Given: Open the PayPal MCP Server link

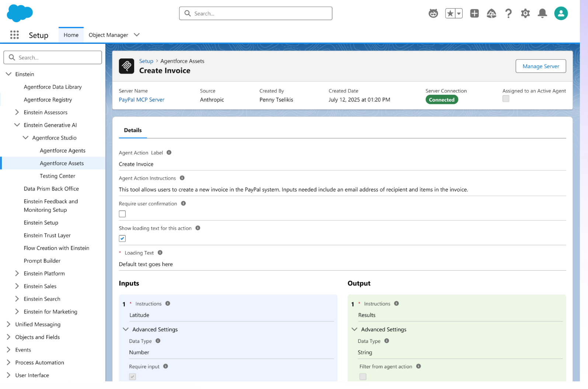Looking at the screenshot, I should pyautogui.click(x=142, y=100).
